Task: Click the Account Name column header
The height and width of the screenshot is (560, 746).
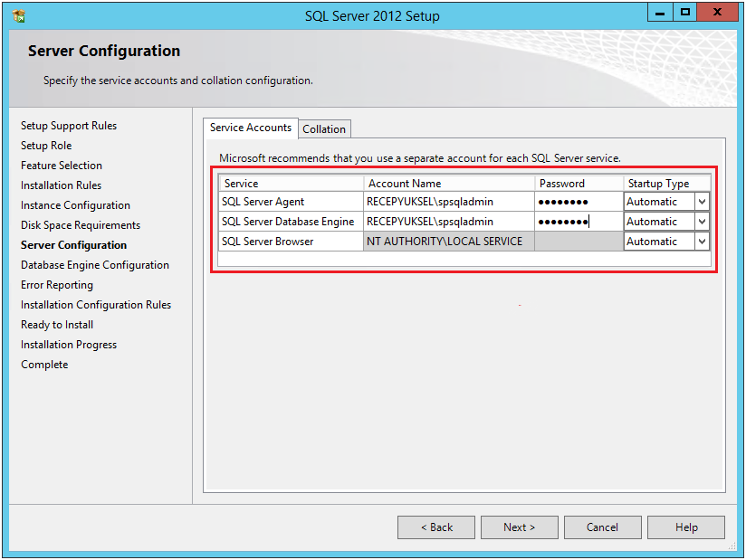Action: 449,184
